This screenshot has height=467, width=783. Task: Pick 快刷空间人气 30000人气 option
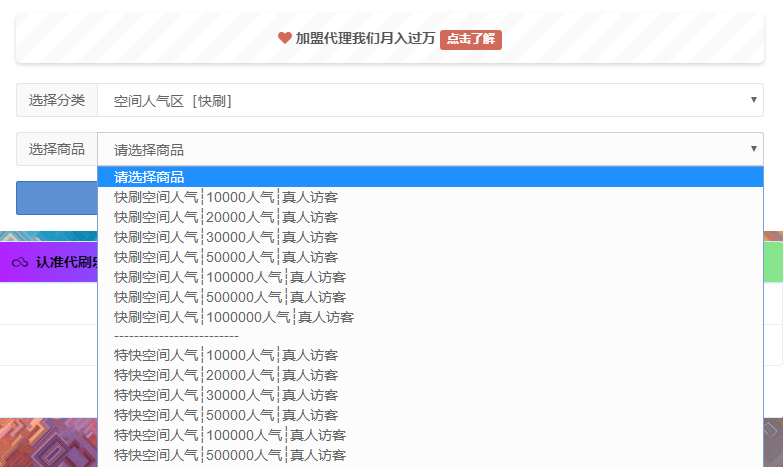click(225, 237)
